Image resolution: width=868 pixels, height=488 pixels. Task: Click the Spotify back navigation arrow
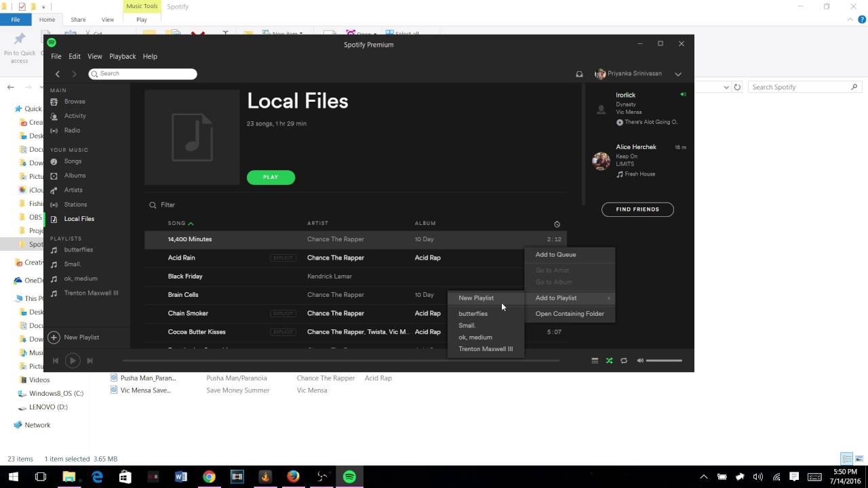point(58,74)
